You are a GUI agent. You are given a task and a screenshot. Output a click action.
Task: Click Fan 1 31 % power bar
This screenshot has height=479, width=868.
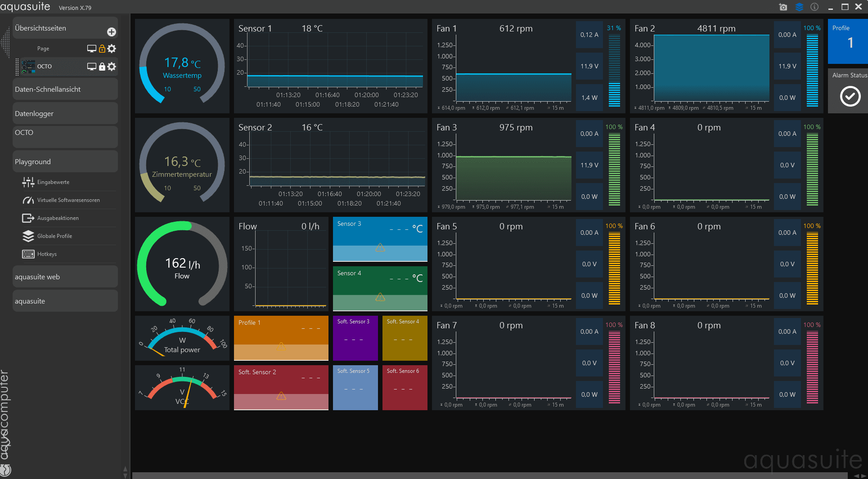click(614, 71)
